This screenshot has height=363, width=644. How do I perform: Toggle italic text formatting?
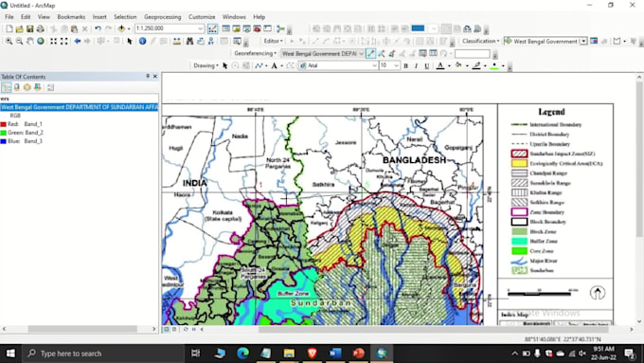(x=416, y=65)
